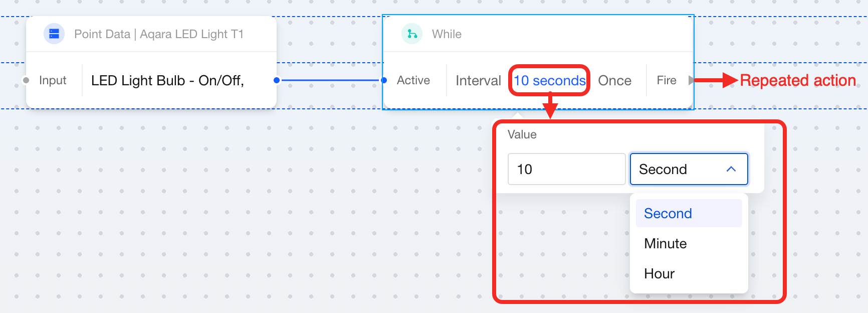Click the Point Data database icon
868x313 pixels.
tap(54, 34)
